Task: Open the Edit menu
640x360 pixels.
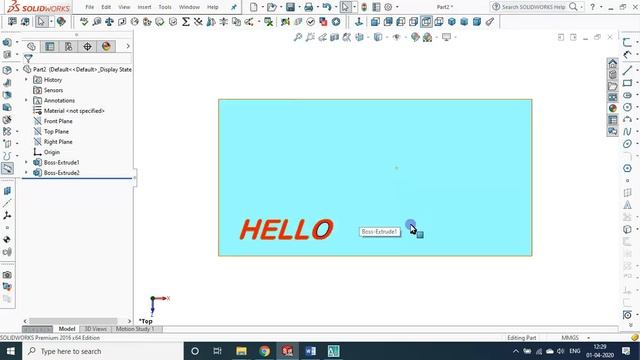Action: (x=106, y=7)
